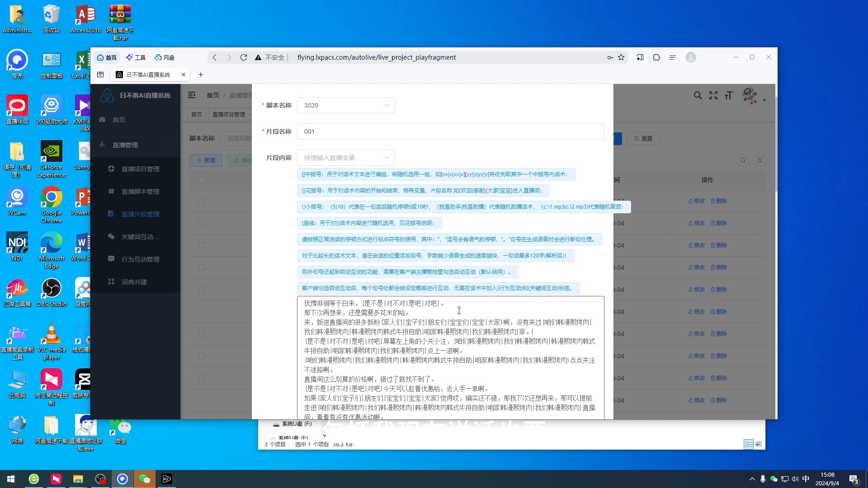868x488 pixels.
Task: Open WeChat from the taskbar
Action: [x=144, y=479]
